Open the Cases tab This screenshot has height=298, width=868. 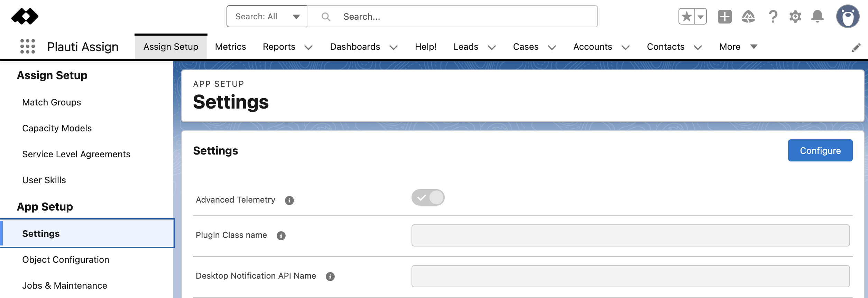click(x=526, y=47)
